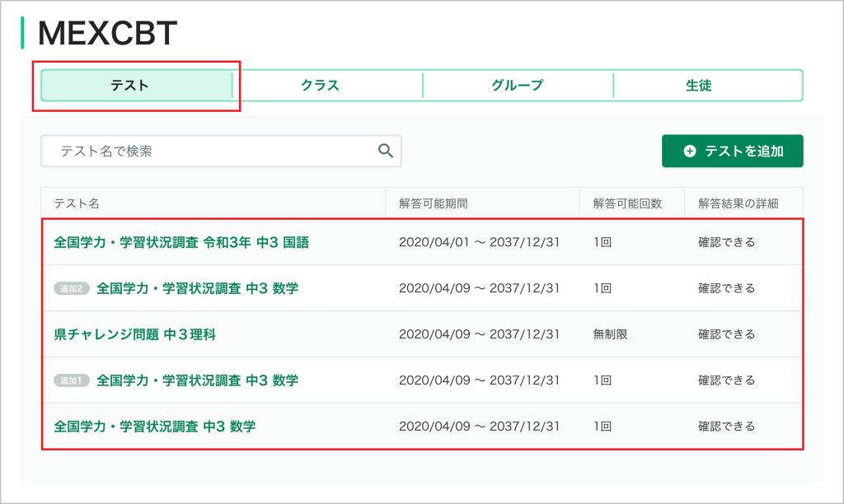Click 無制限 in the 県チャレンジ問題 row
The width and height of the screenshot is (844, 504).
click(x=610, y=334)
